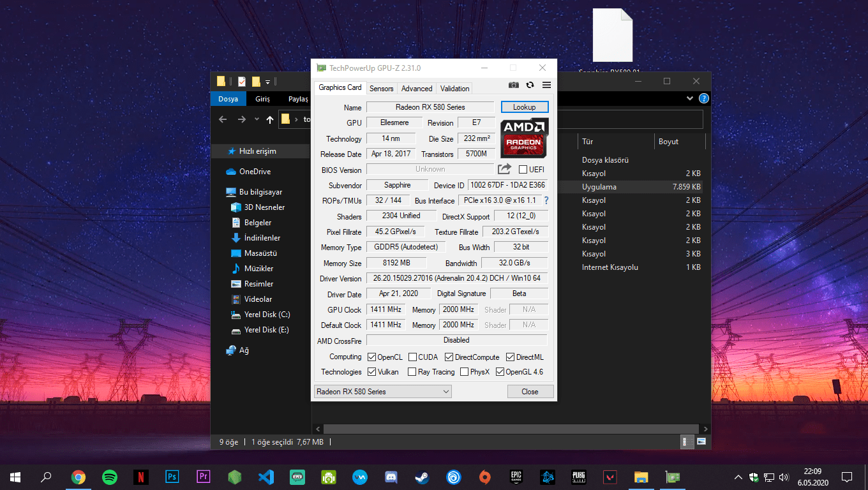Sort by the Tür column header
Screen dimensions: 868x490
(616, 142)
